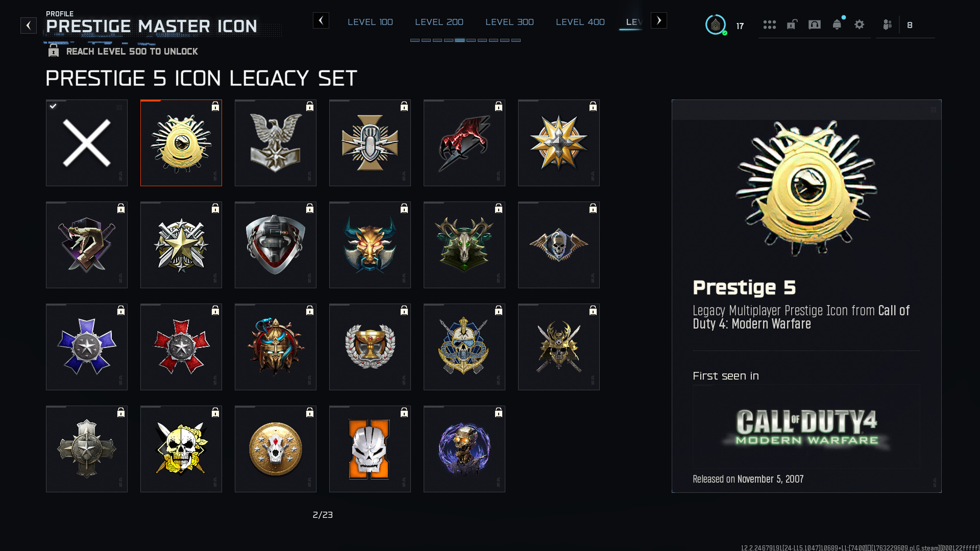
Task: Click the page indicator dots under tabs
Action: [465, 40]
